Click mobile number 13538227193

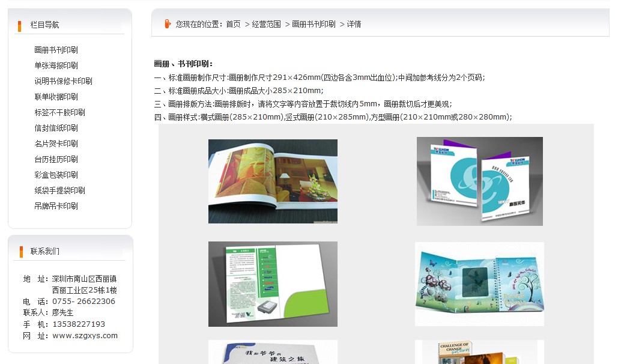pos(79,324)
